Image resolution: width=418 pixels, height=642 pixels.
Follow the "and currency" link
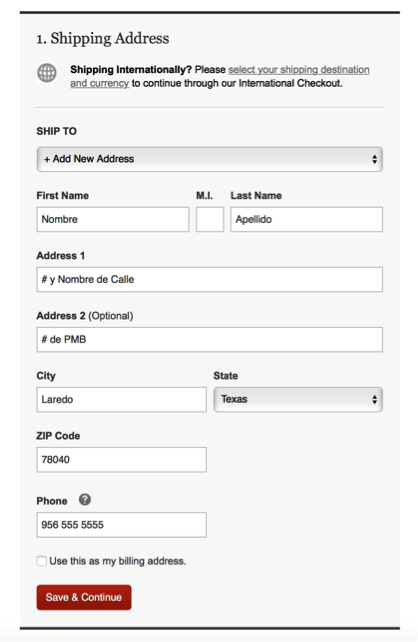[99, 83]
